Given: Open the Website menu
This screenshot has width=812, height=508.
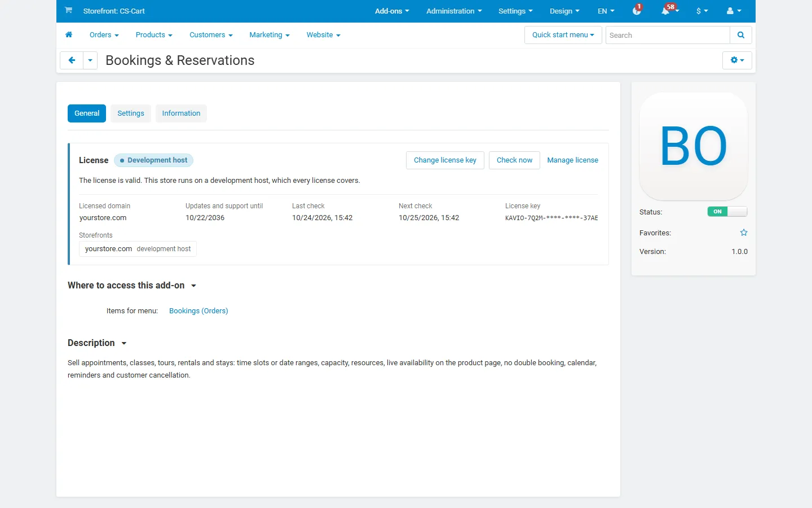Looking at the screenshot, I should point(324,35).
